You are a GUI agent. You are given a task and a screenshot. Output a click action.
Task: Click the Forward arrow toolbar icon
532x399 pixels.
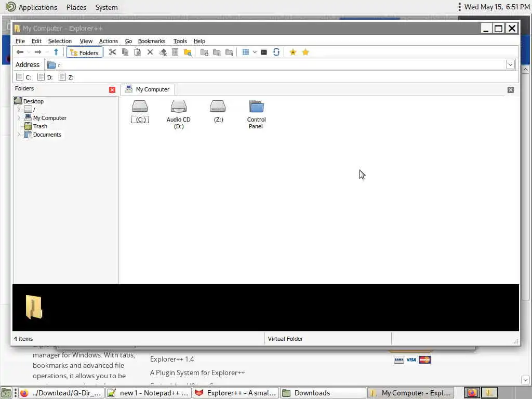click(x=38, y=52)
